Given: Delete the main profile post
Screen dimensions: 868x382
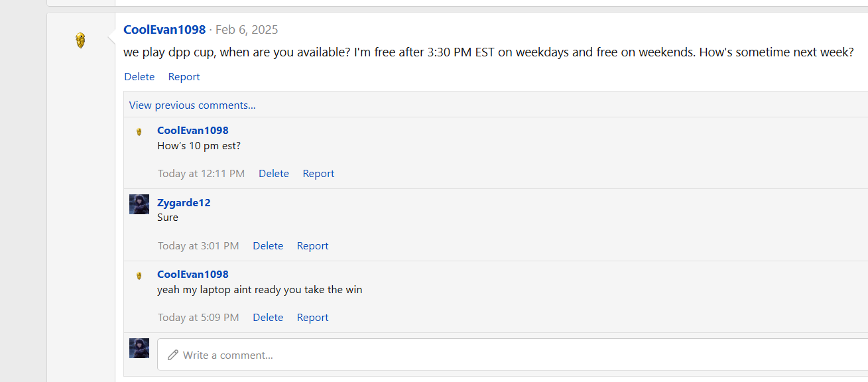Looking at the screenshot, I should (x=139, y=76).
